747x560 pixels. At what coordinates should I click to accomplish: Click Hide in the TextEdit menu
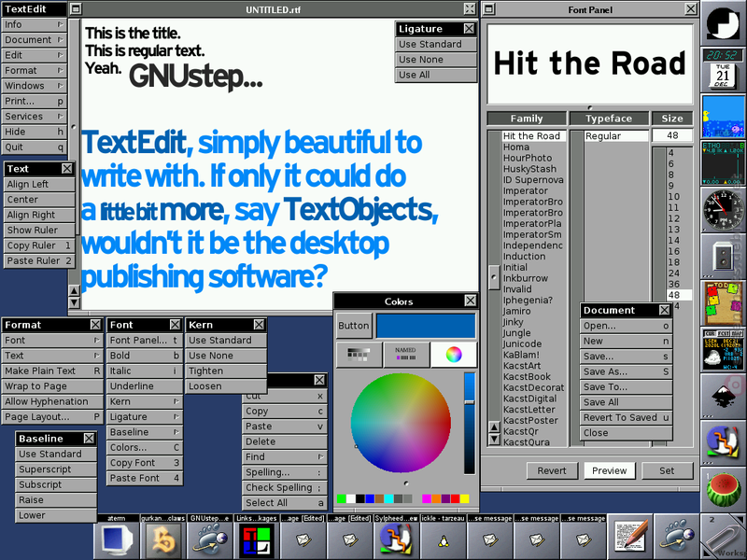tap(35, 132)
